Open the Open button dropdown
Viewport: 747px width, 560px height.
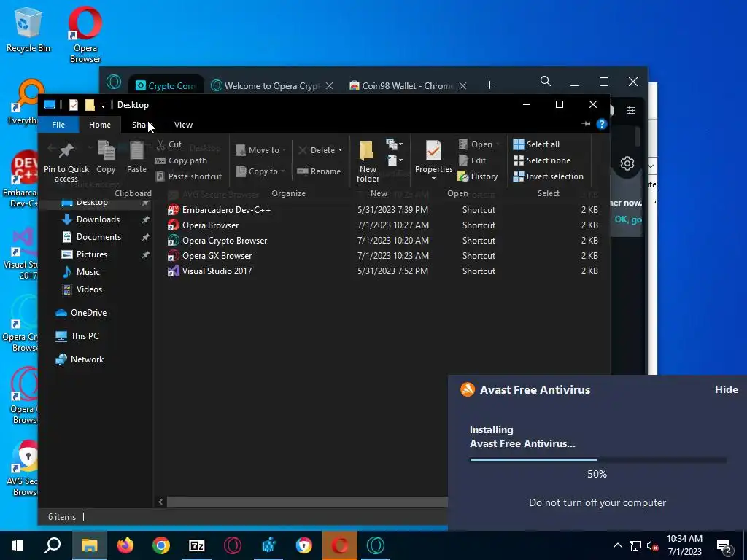coord(498,144)
